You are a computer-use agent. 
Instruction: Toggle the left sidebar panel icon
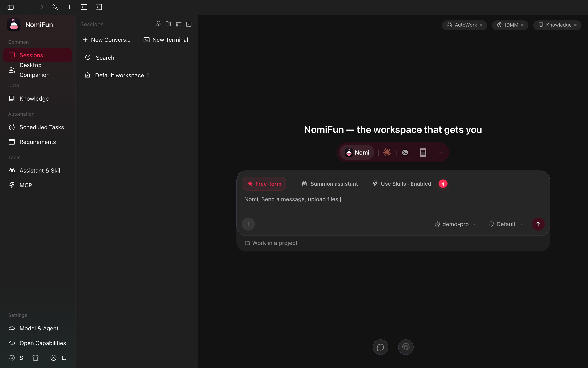(10, 7)
